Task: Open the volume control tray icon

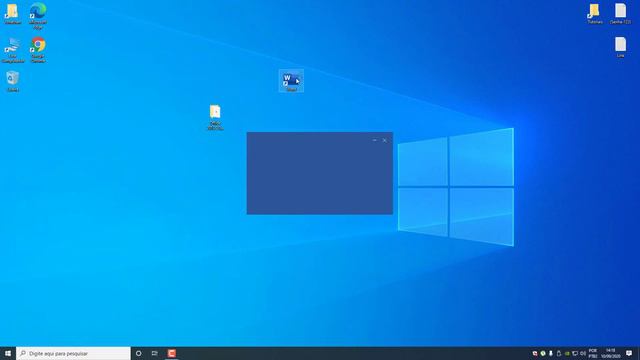Action: coord(583,353)
